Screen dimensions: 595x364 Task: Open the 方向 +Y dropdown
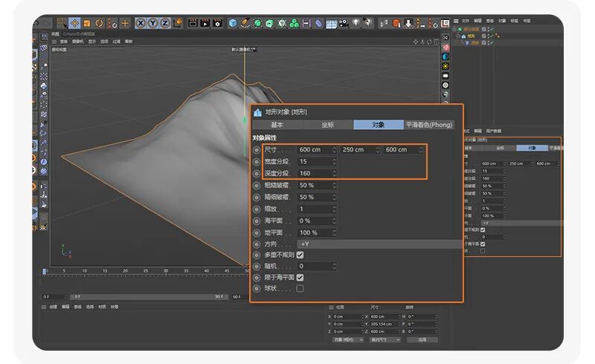[379, 244]
